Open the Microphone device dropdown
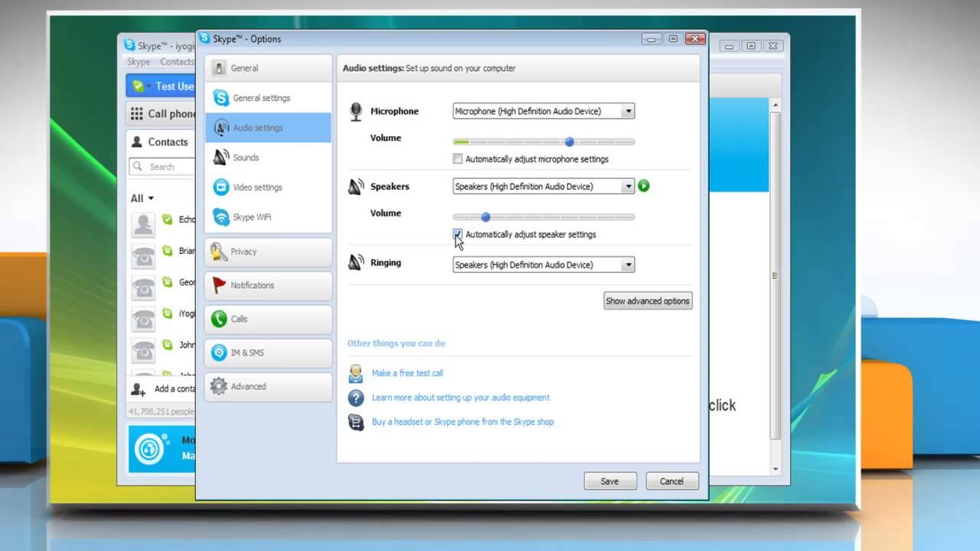Image resolution: width=980 pixels, height=551 pixels. 544,111
